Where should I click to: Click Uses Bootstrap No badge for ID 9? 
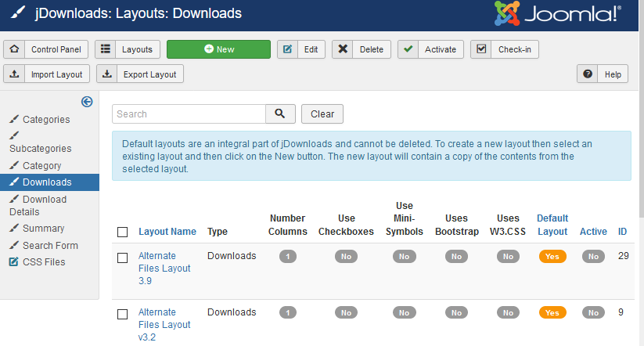click(x=456, y=312)
